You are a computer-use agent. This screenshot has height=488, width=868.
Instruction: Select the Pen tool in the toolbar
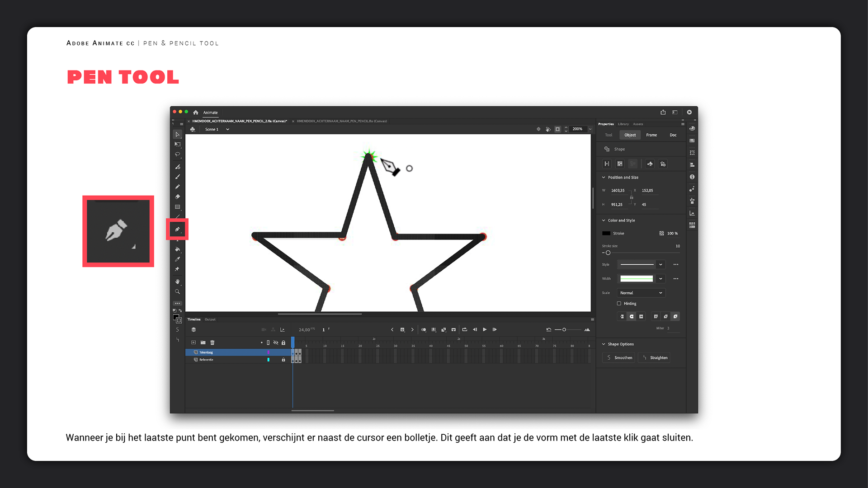[x=177, y=230]
